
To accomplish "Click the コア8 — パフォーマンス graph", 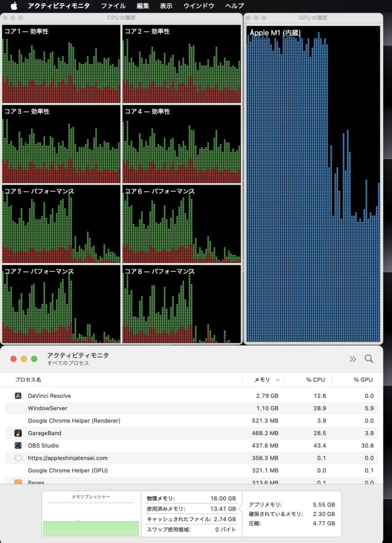I will (x=182, y=304).
